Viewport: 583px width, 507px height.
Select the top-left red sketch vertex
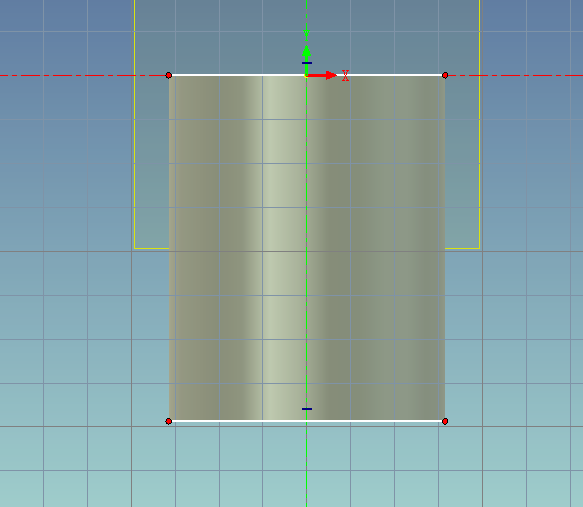click(168, 75)
